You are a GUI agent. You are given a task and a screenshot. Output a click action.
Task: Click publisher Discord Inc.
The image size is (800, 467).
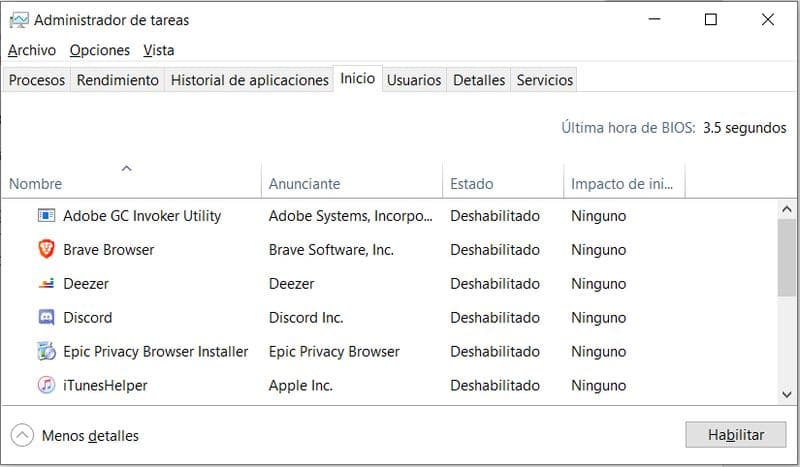click(306, 317)
